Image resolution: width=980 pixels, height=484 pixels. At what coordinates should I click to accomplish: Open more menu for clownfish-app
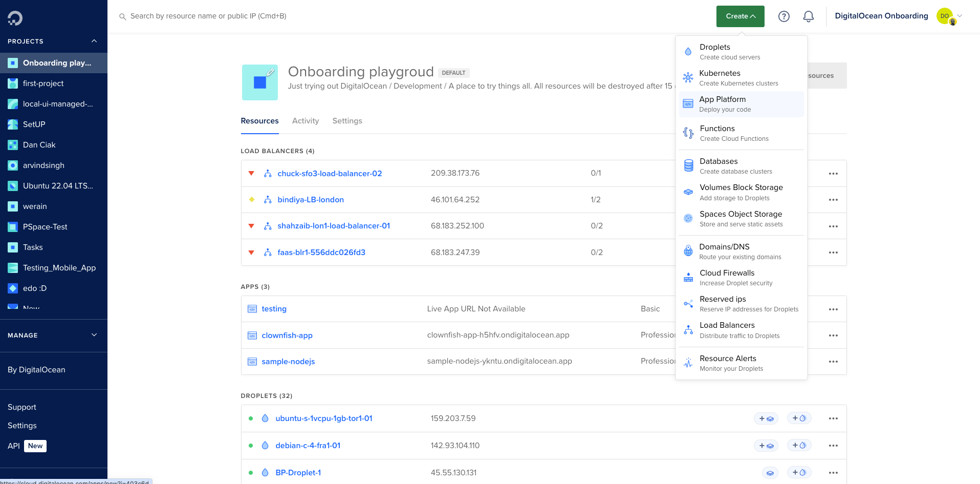(x=833, y=335)
